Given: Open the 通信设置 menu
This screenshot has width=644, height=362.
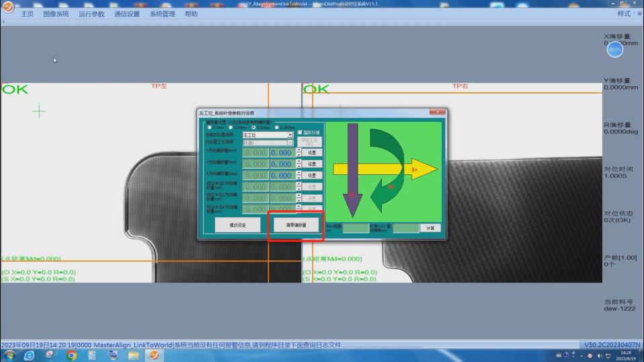Looking at the screenshot, I should pyautogui.click(x=126, y=13).
